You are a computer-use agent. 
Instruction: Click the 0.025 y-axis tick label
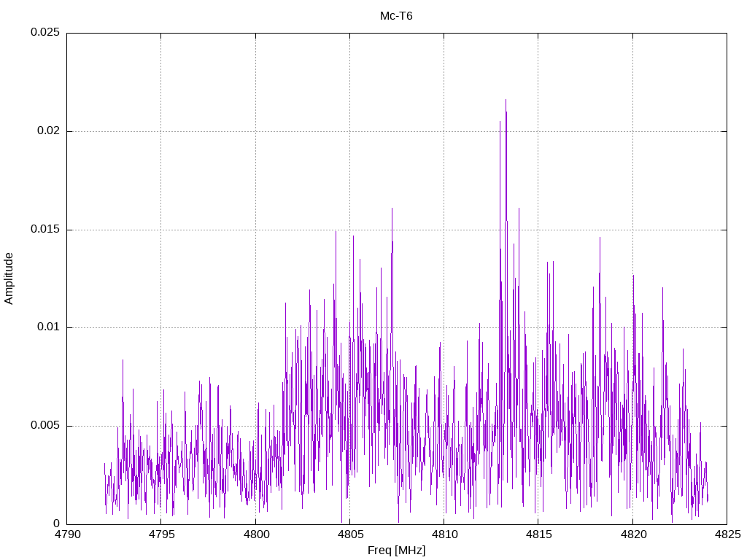click(x=45, y=32)
